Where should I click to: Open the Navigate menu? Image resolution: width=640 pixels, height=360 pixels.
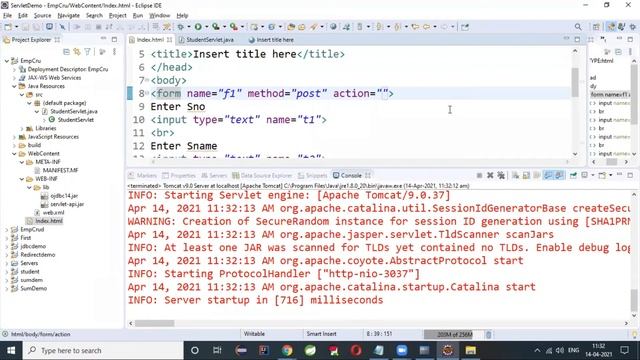[69, 16]
